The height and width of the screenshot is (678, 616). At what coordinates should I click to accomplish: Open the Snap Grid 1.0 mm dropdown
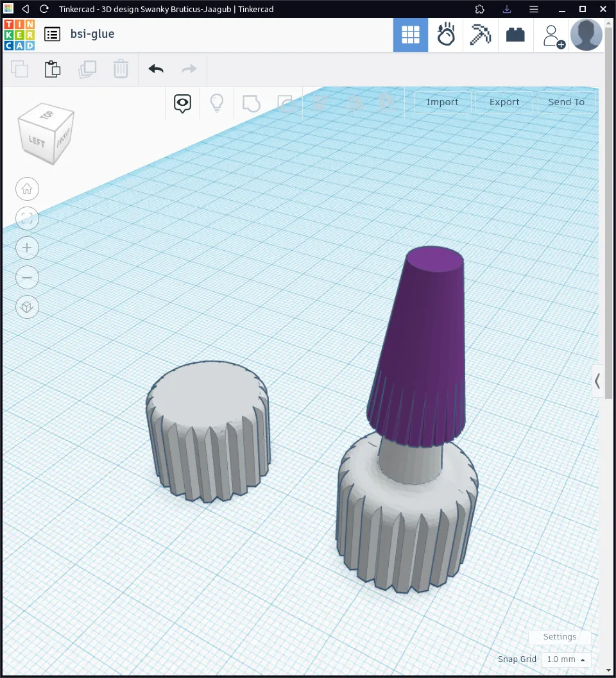(566, 659)
